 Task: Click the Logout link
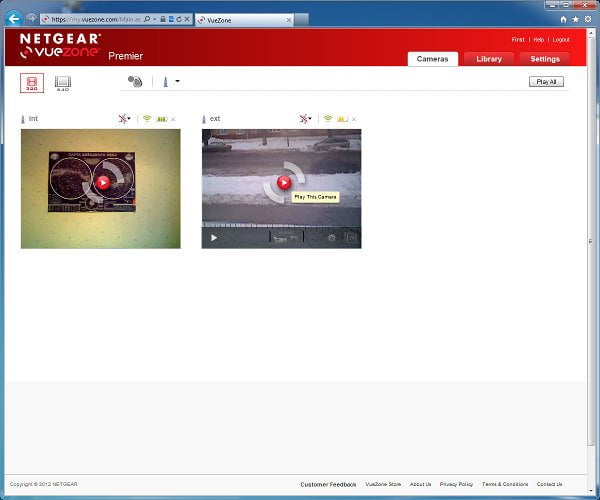tap(561, 40)
